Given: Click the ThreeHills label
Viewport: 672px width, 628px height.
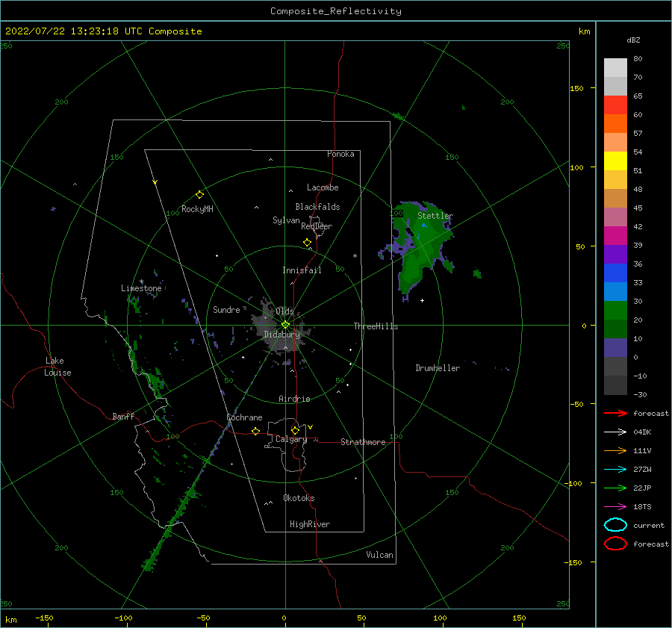Looking at the screenshot, I should (376, 326).
